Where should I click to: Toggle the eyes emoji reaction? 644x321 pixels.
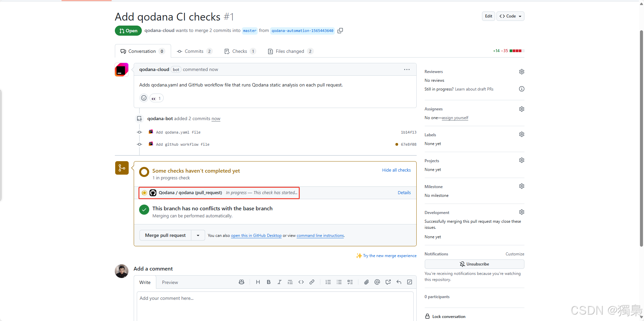[156, 98]
